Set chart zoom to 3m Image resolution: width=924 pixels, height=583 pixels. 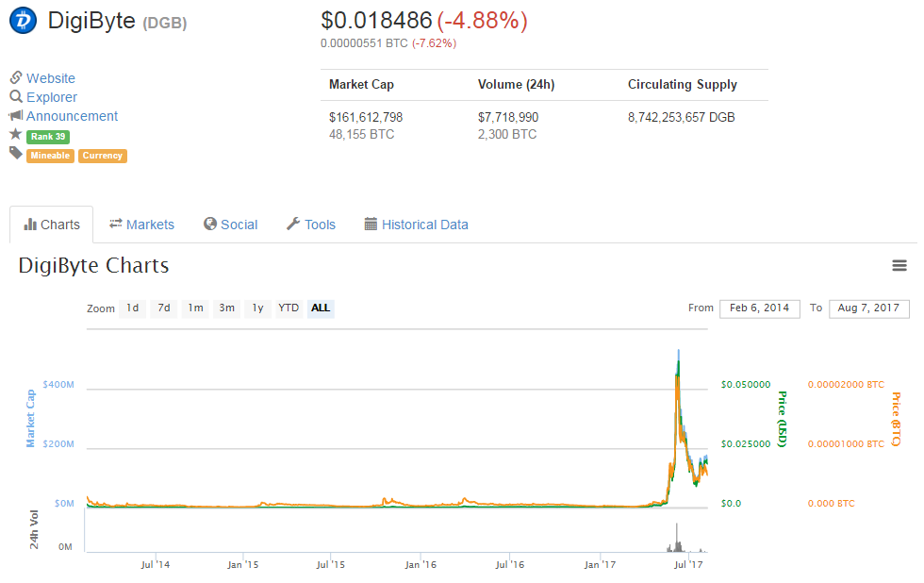(227, 308)
